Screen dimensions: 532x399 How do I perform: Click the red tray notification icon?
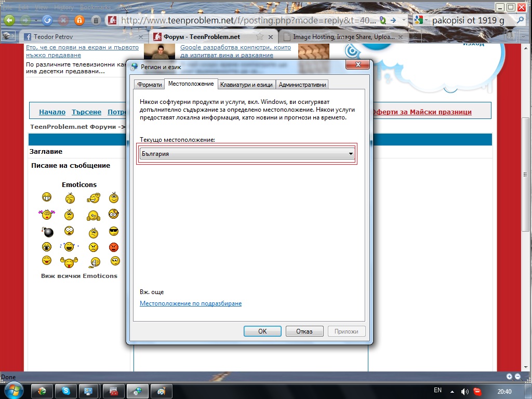[477, 392]
